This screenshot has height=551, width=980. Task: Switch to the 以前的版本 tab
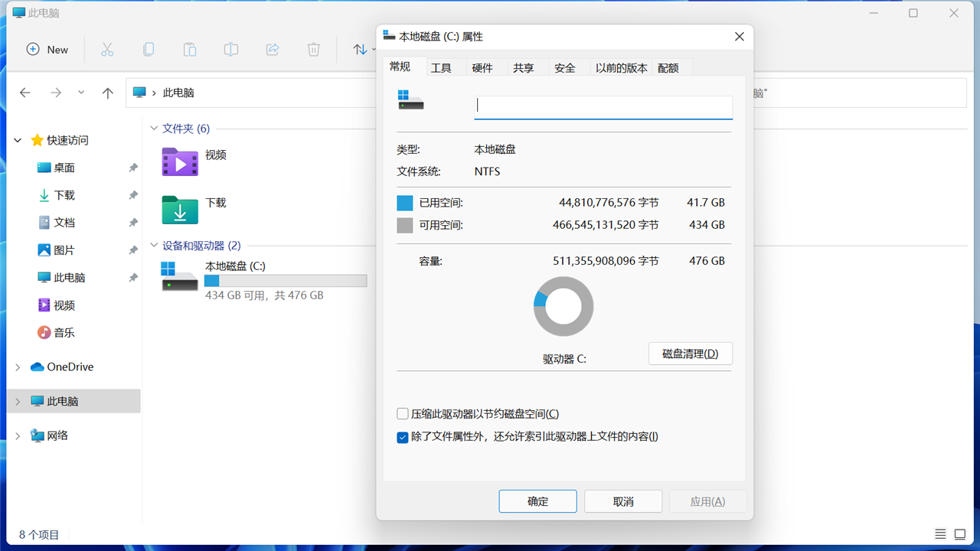pyautogui.click(x=622, y=68)
